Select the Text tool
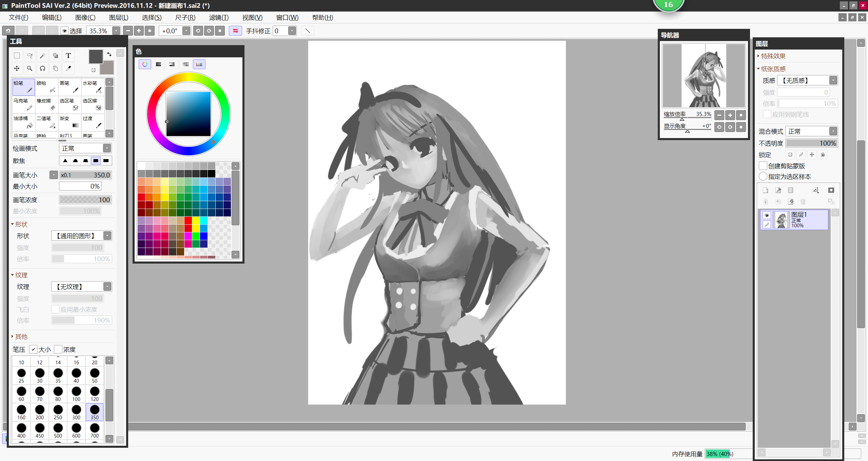The height and width of the screenshot is (461, 868). point(68,56)
